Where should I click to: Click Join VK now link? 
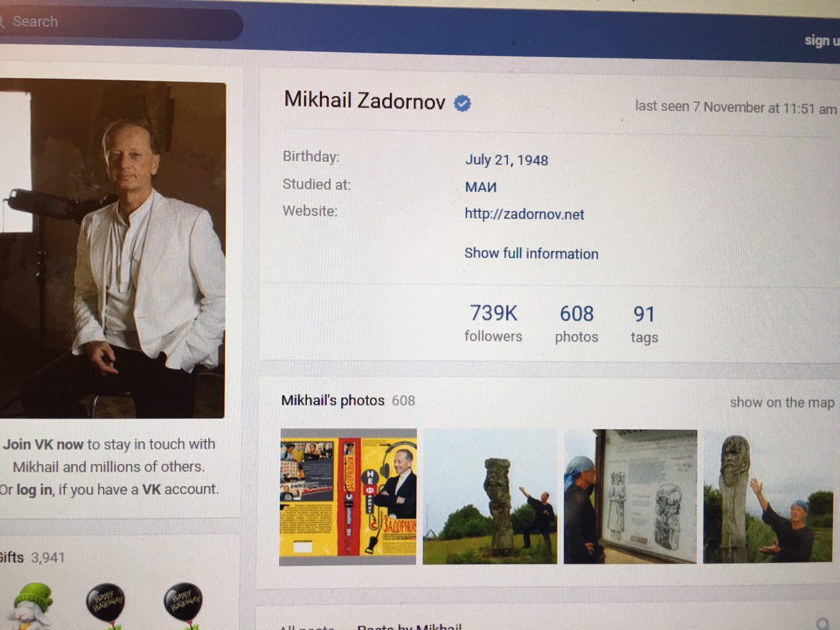coord(43,444)
